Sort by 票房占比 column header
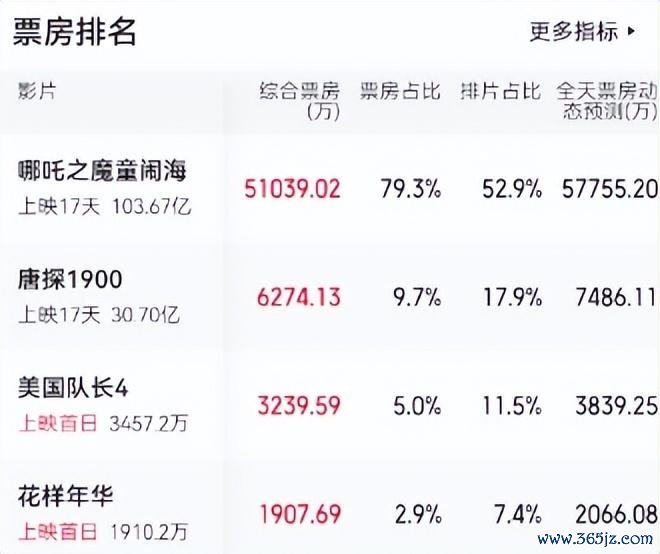660x554 pixels. [400, 91]
